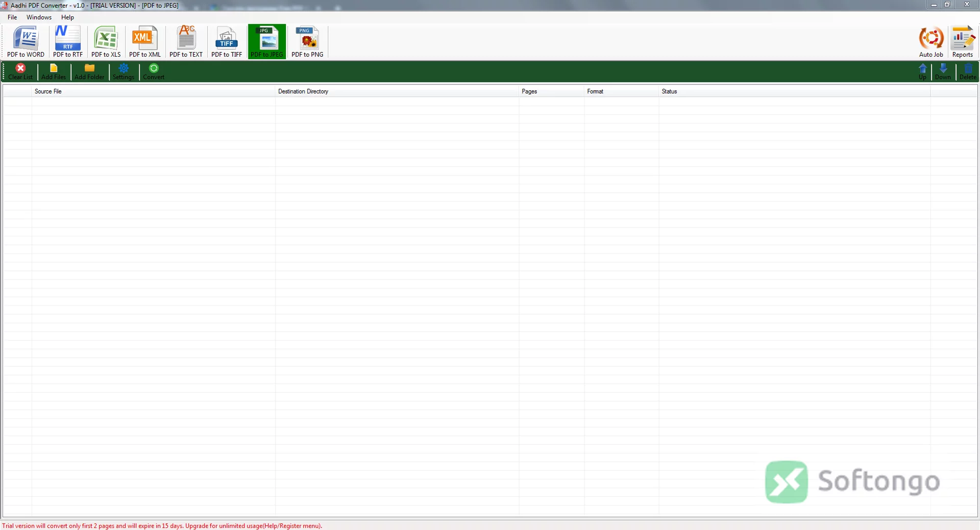Select the PDF to TIFF tool
The image size is (980, 530).
click(x=227, y=41)
